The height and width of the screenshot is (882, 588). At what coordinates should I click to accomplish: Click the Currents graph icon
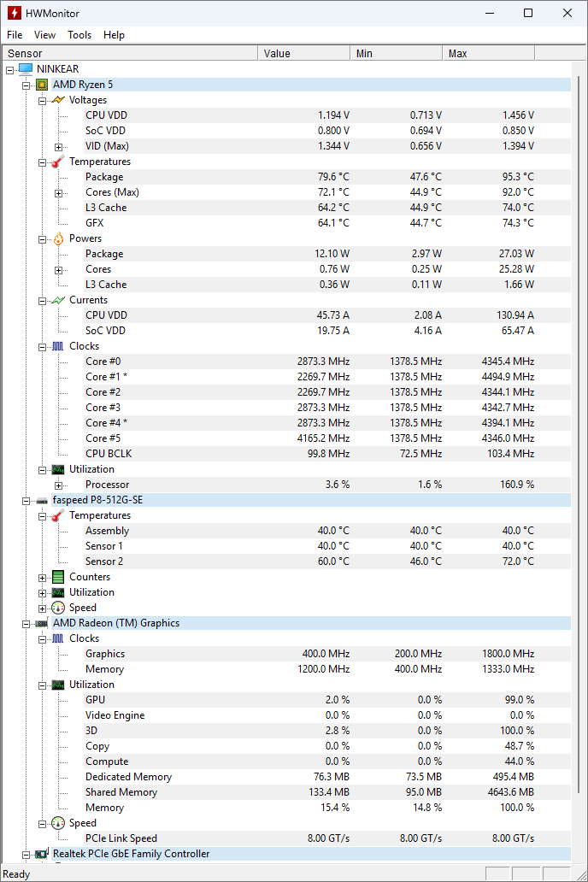(x=58, y=300)
